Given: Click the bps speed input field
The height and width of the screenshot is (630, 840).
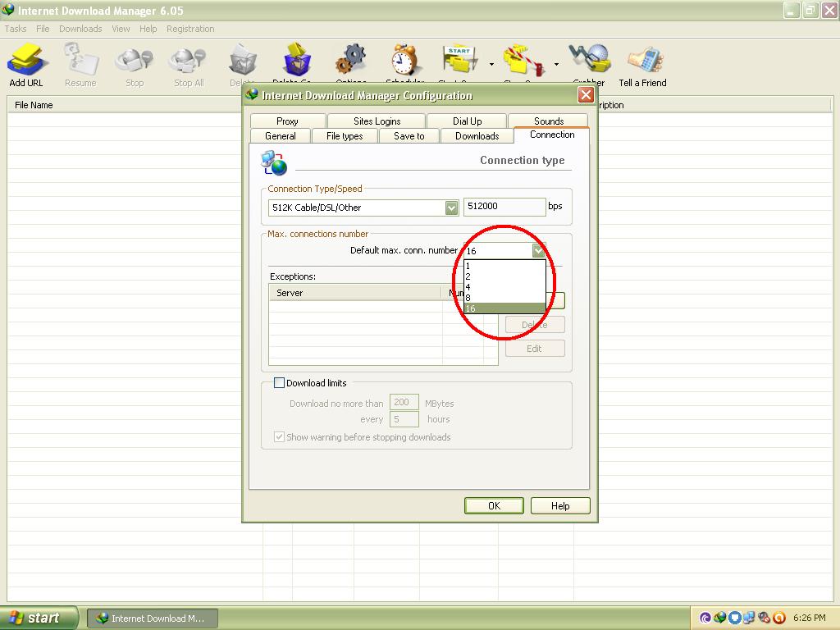Looking at the screenshot, I should [x=504, y=207].
